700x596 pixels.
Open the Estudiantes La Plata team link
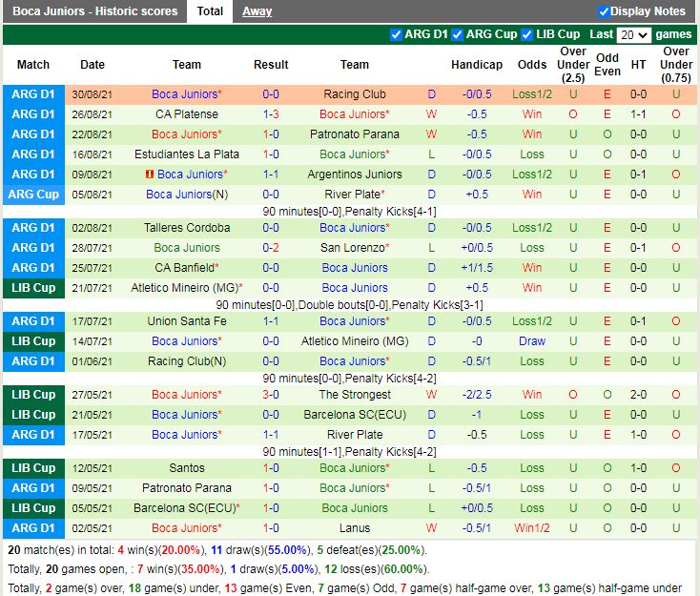[x=187, y=154]
